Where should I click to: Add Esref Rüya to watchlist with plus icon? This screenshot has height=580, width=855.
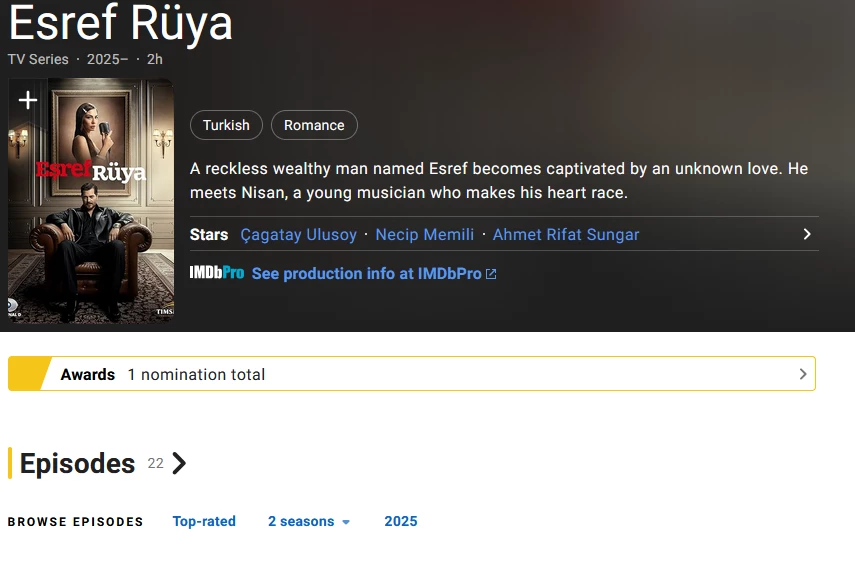pyautogui.click(x=28, y=100)
